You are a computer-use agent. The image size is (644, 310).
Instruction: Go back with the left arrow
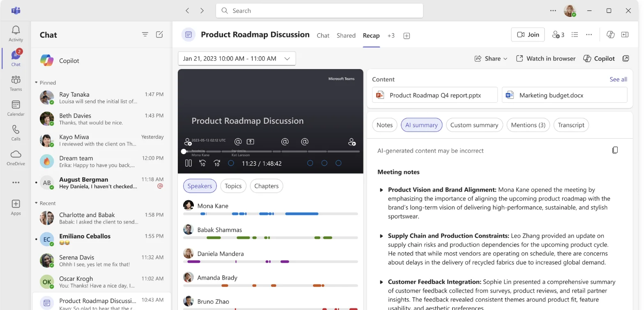click(x=187, y=11)
